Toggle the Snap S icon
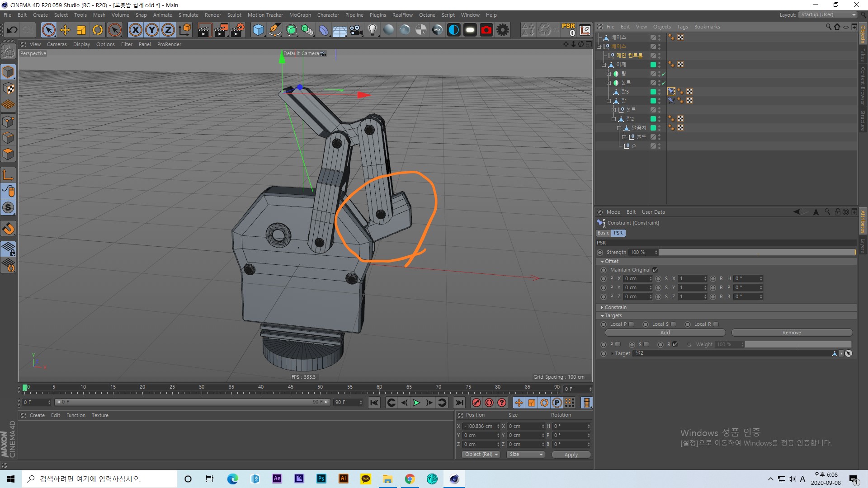 tap(8, 207)
